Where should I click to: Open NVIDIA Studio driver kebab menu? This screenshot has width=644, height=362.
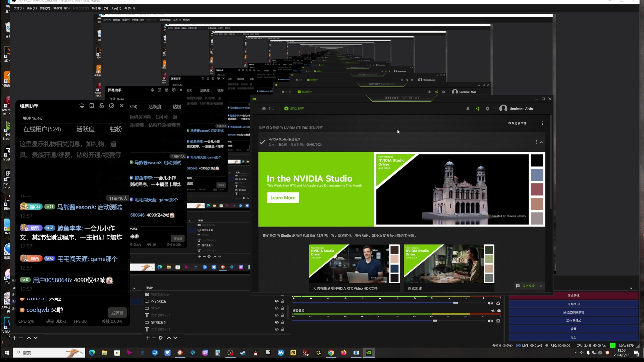(x=536, y=142)
